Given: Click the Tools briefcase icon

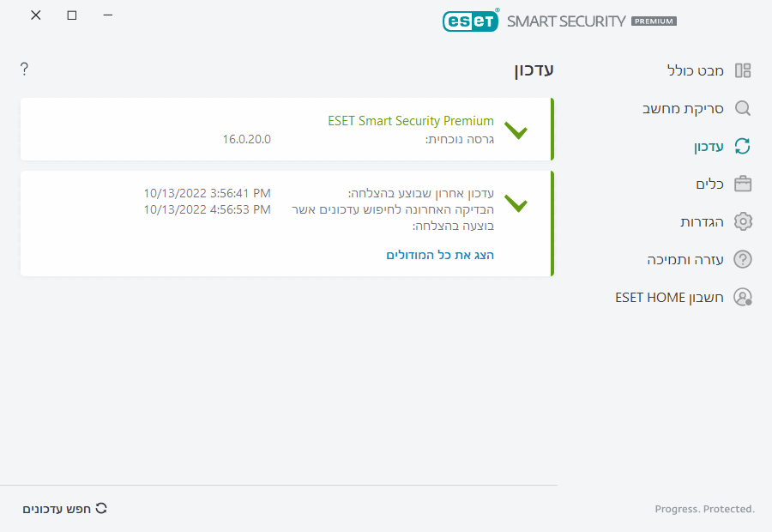Looking at the screenshot, I should [743, 184].
